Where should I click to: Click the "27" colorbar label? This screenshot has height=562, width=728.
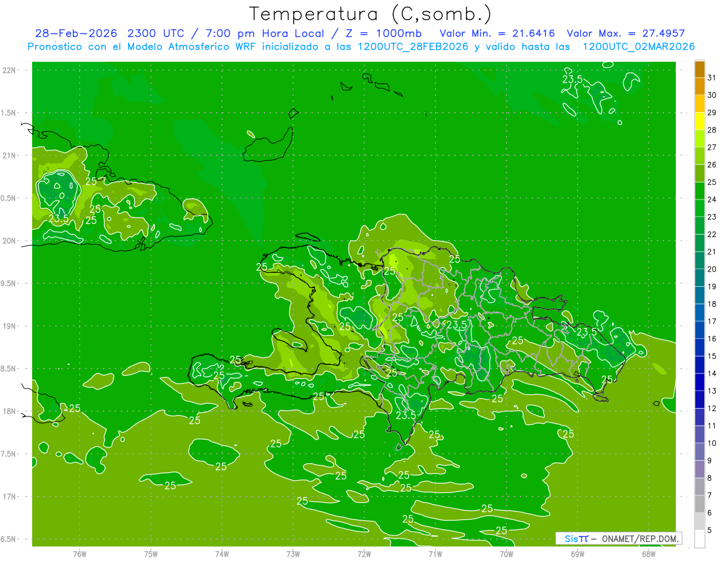(712, 147)
